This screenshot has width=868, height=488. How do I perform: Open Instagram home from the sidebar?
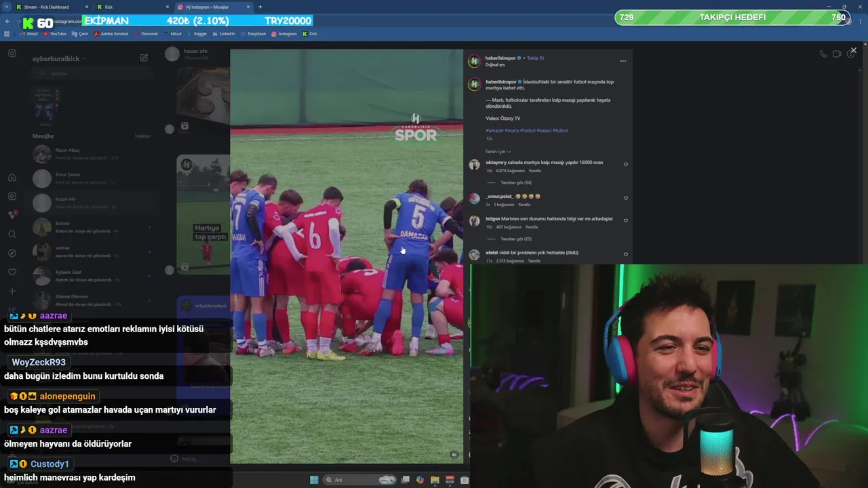coord(12,178)
